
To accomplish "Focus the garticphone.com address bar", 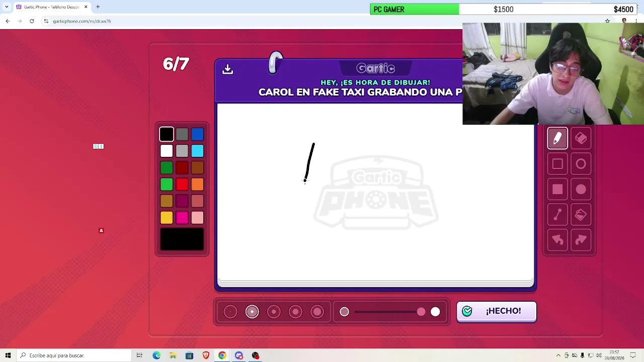I will point(322,21).
